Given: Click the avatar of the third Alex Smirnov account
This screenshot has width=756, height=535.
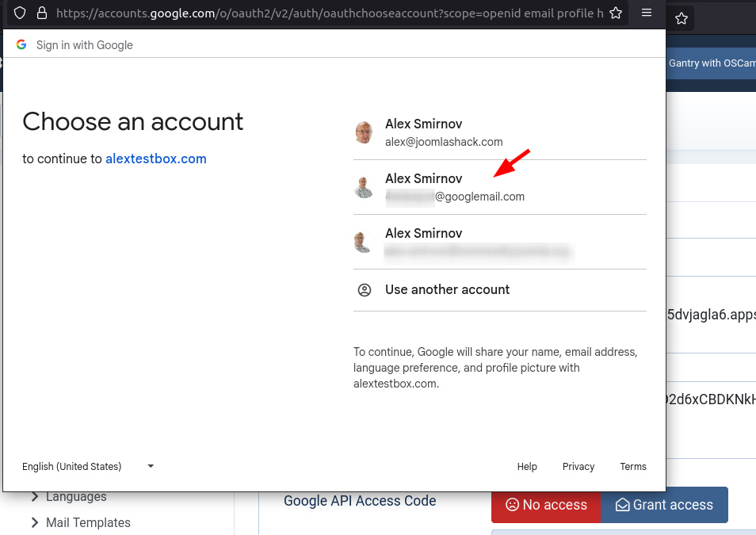Looking at the screenshot, I should [x=364, y=243].
